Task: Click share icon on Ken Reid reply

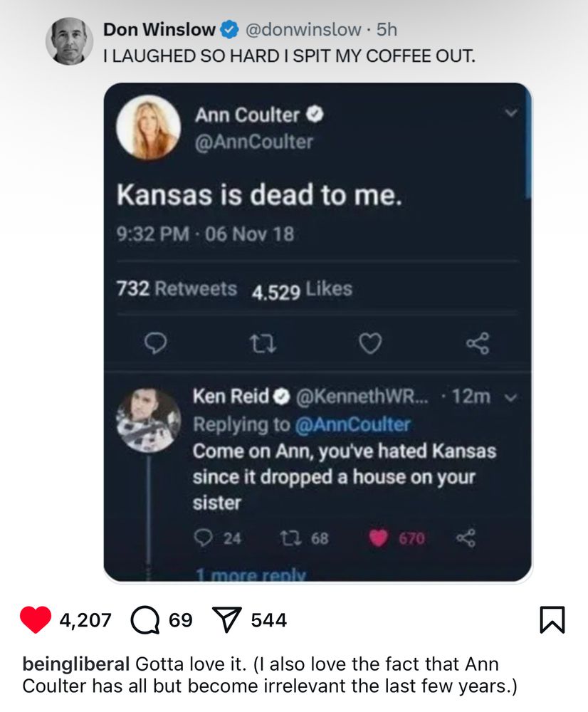Action: 466,538
